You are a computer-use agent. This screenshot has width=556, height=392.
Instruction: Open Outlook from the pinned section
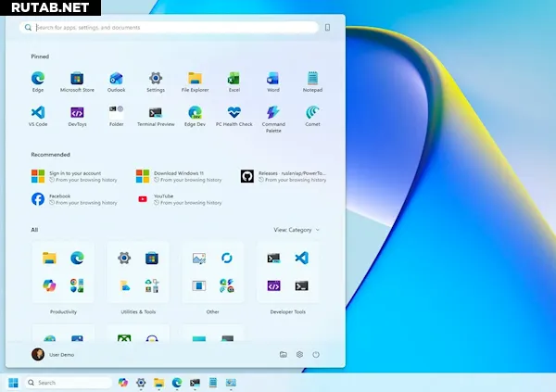coord(116,80)
